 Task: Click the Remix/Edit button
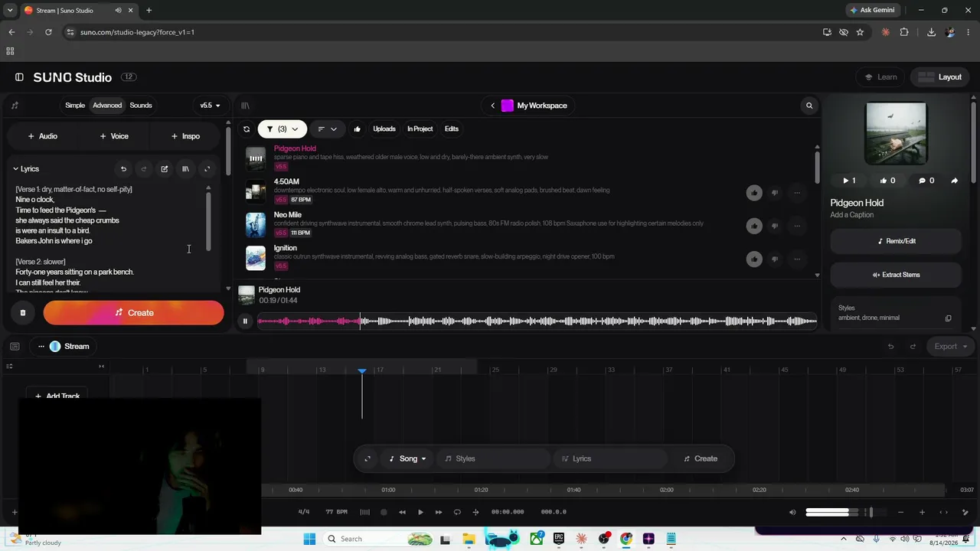click(x=896, y=241)
